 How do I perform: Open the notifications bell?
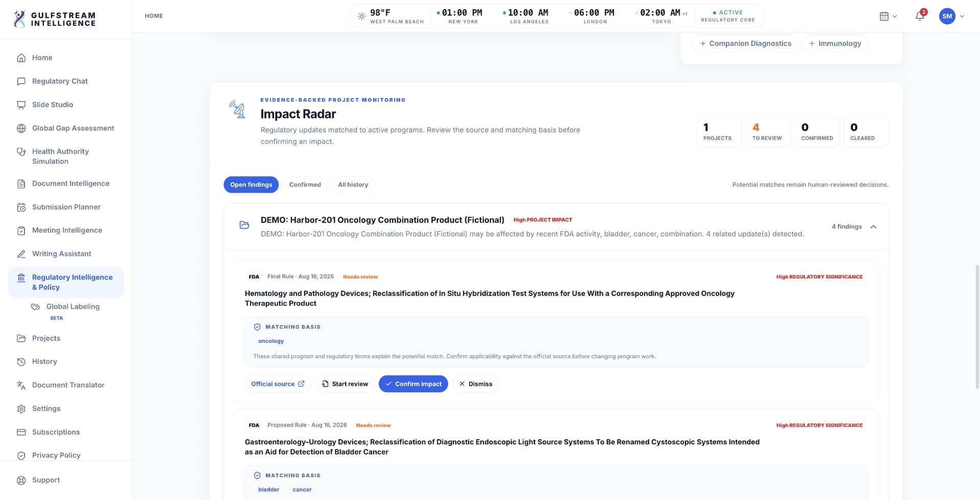(x=920, y=16)
